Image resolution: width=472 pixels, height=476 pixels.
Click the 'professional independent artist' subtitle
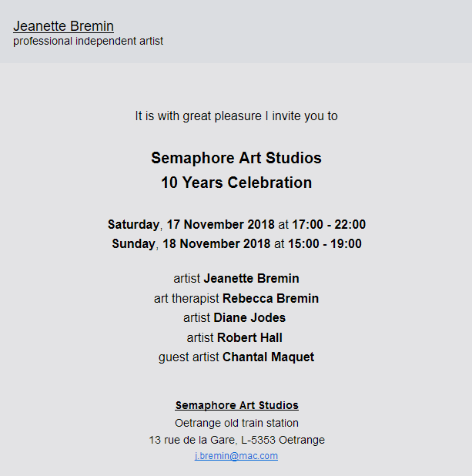click(x=88, y=41)
